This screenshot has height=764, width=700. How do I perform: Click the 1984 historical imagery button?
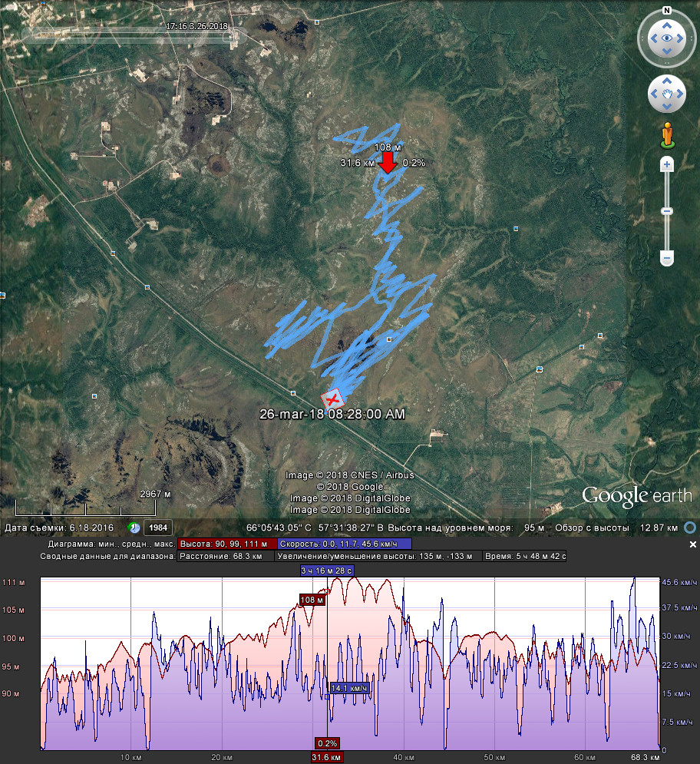tap(158, 528)
